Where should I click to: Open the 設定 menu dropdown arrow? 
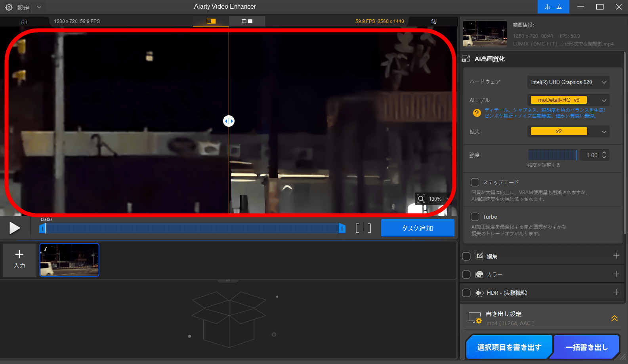click(x=39, y=7)
